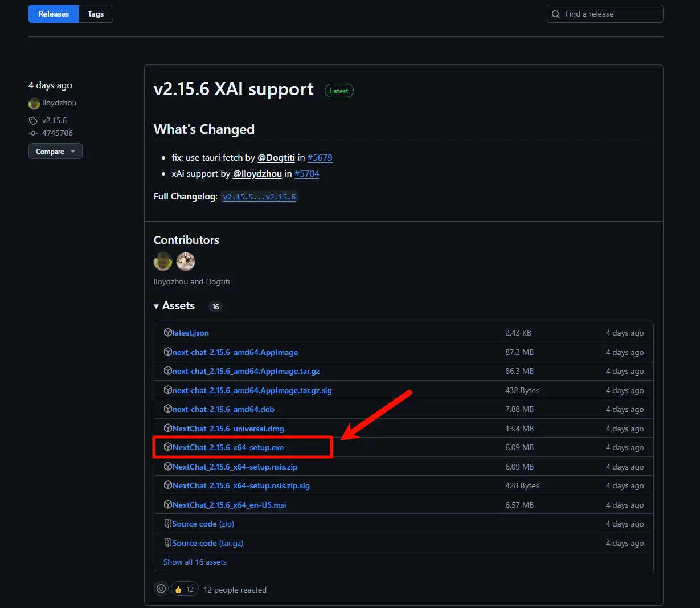
Task: Click the file icon for Source code (tar.gz)
Action: coord(168,543)
